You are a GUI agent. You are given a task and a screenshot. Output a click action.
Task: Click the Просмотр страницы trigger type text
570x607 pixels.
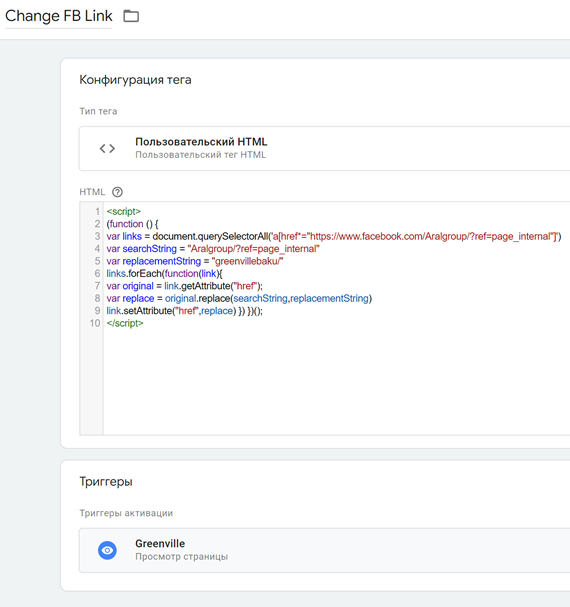pyautogui.click(x=182, y=557)
